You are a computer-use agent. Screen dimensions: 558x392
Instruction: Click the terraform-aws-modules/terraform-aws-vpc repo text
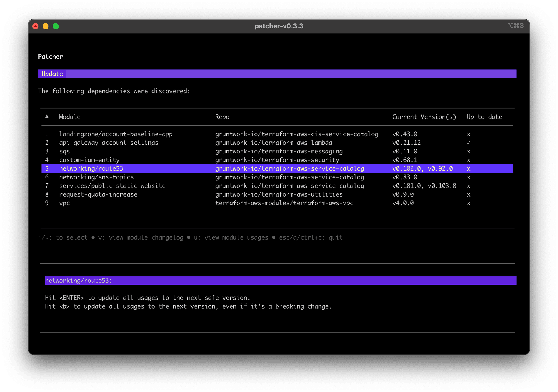(284, 203)
